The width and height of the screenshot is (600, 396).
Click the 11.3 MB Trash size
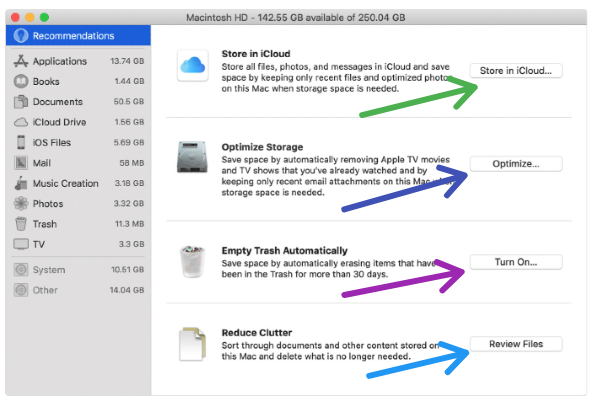click(130, 224)
